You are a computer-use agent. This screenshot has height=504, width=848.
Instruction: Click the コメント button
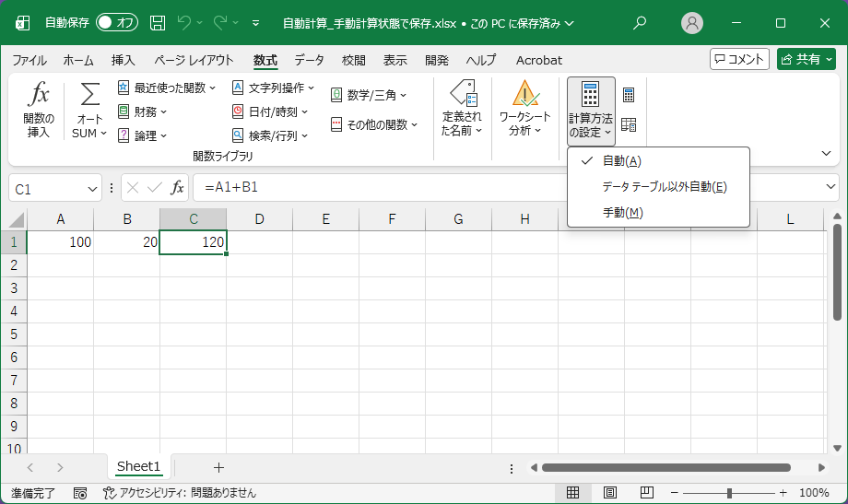pyautogui.click(x=739, y=59)
